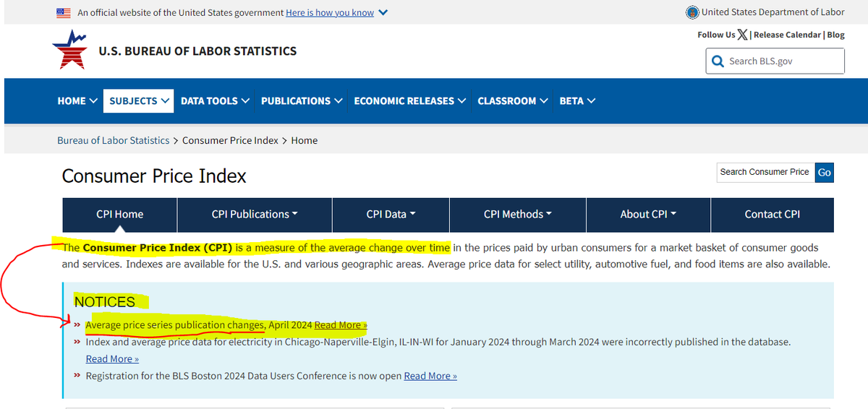Open the Release Calendar link
This screenshot has height=409, width=868.
point(787,35)
